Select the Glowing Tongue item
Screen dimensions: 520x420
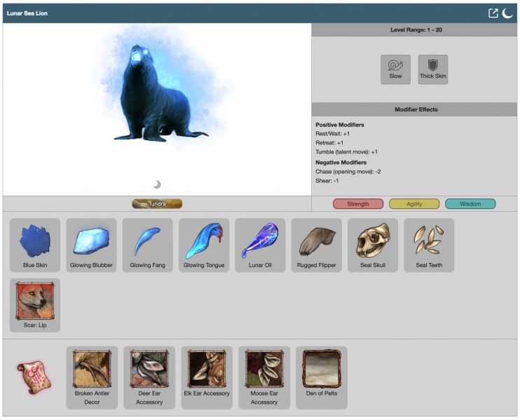(x=204, y=245)
